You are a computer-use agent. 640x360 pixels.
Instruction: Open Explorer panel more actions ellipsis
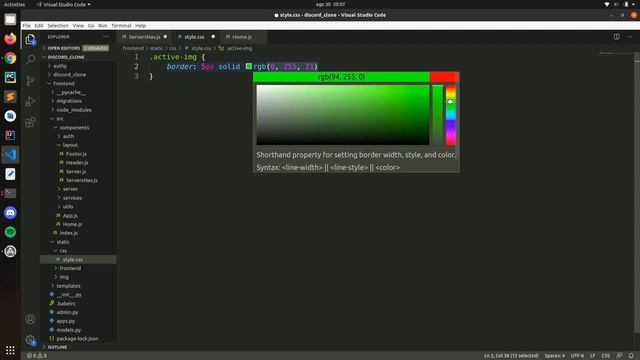(x=106, y=37)
